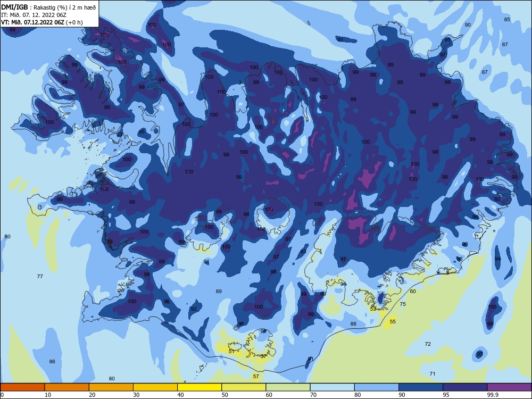Viewport: 532px width, 399px height.
Task: Click the legend tick label '0'
Action: click(2, 395)
